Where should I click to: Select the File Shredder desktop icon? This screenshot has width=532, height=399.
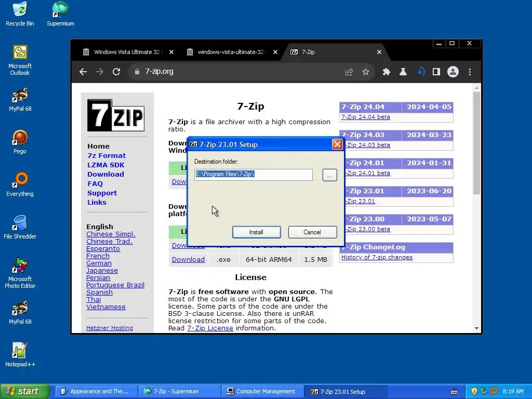tap(20, 227)
